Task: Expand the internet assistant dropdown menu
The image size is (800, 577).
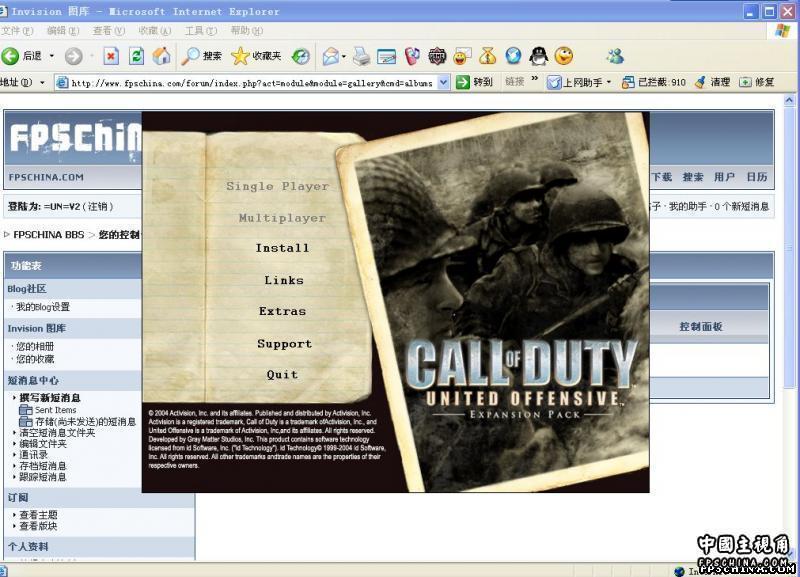Action: point(609,82)
